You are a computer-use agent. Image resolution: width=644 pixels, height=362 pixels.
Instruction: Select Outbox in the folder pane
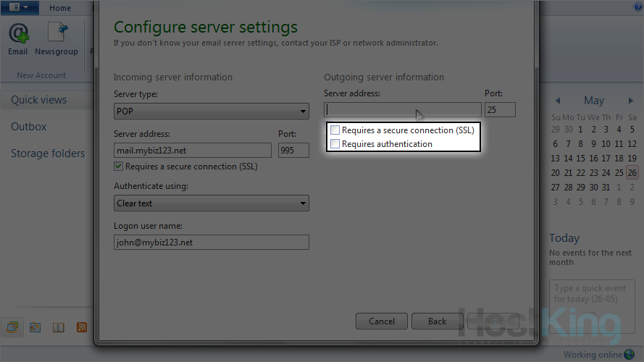pyautogui.click(x=29, y=127)
